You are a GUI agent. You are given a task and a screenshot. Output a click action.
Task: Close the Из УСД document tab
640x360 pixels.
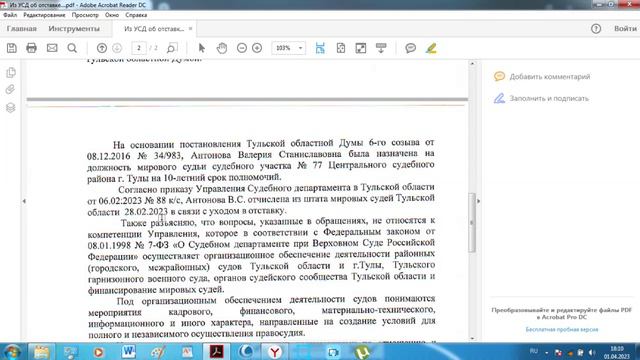(190, 29)
